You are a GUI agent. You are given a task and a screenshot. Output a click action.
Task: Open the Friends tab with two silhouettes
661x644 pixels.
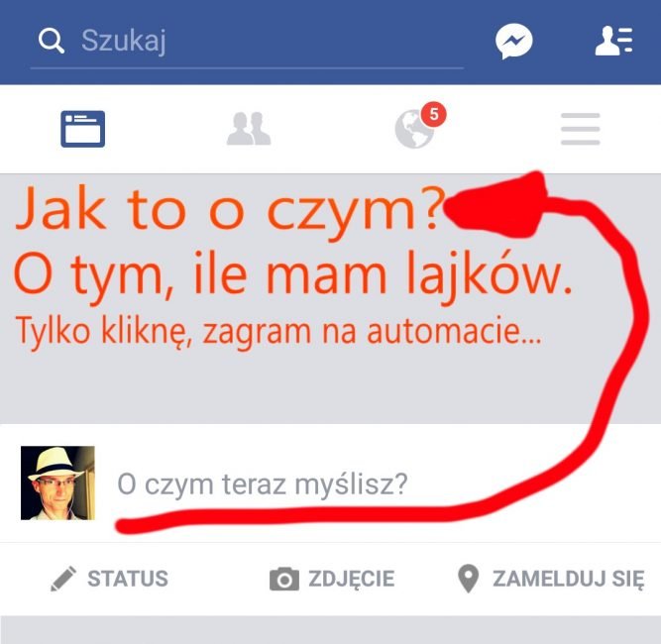click(249, 129)
